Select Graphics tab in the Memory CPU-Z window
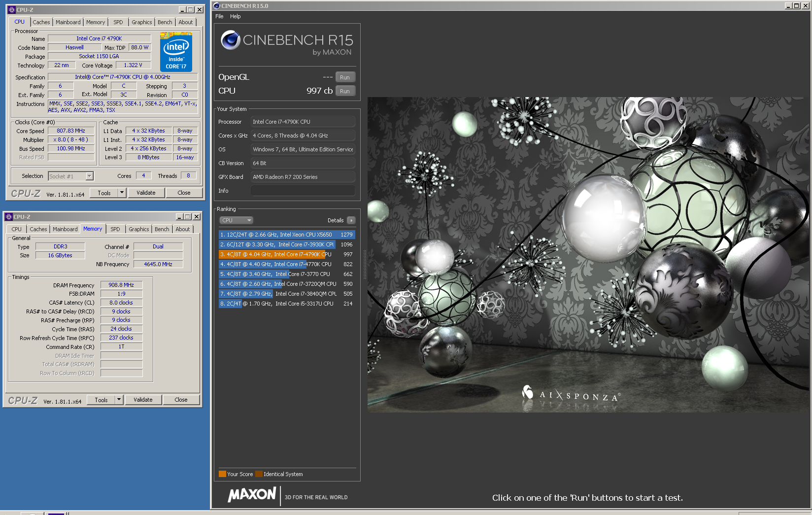This screenshot has height=515, width=812. pyautogui.click(x=139, y=229)
